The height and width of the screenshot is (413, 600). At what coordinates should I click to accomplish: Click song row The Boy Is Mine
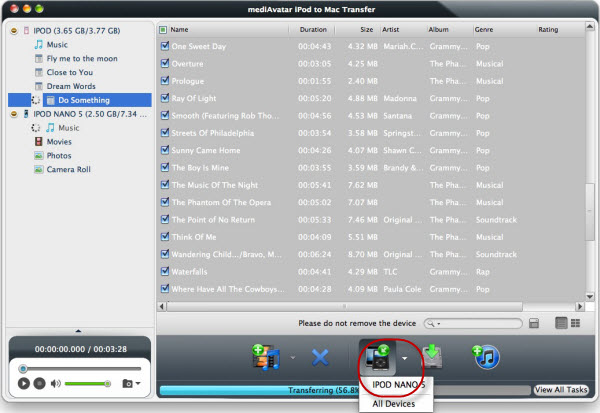(370, 168)
